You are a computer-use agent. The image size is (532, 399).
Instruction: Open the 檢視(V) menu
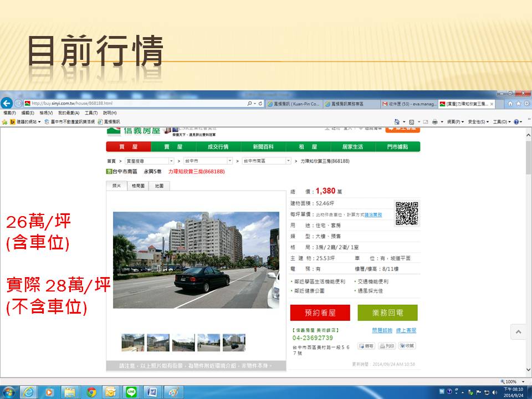point(46,113)
